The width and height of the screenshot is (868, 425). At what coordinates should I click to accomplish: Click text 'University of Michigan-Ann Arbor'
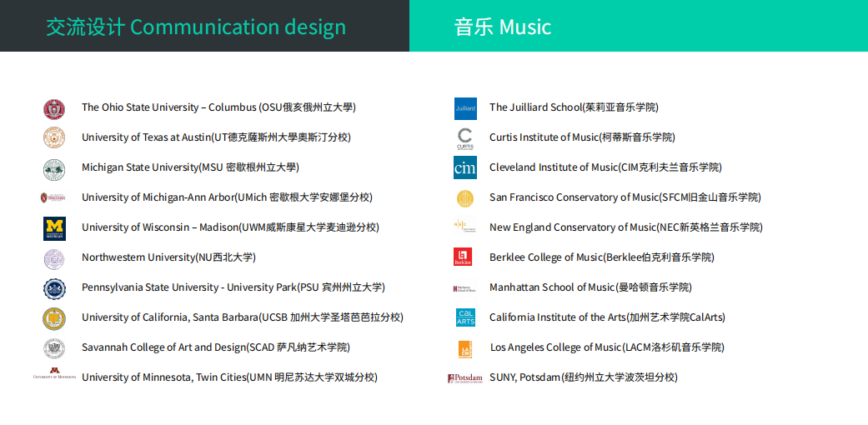(x=158, y=197)
